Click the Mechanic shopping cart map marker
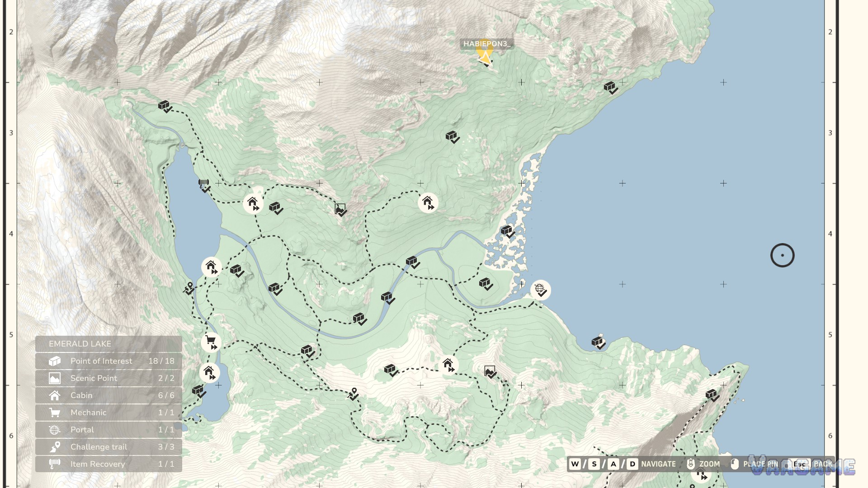Viewport: 868px width, 488px height. pos(211,342)
